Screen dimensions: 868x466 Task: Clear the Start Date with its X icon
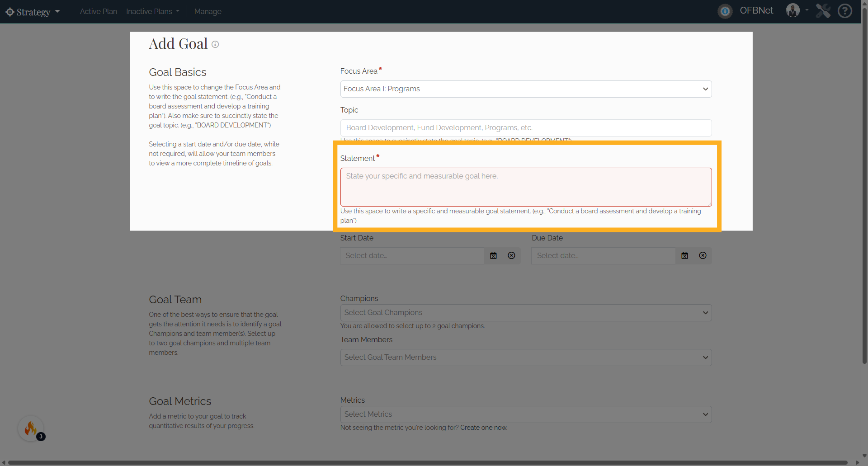[x=511, y=256]
